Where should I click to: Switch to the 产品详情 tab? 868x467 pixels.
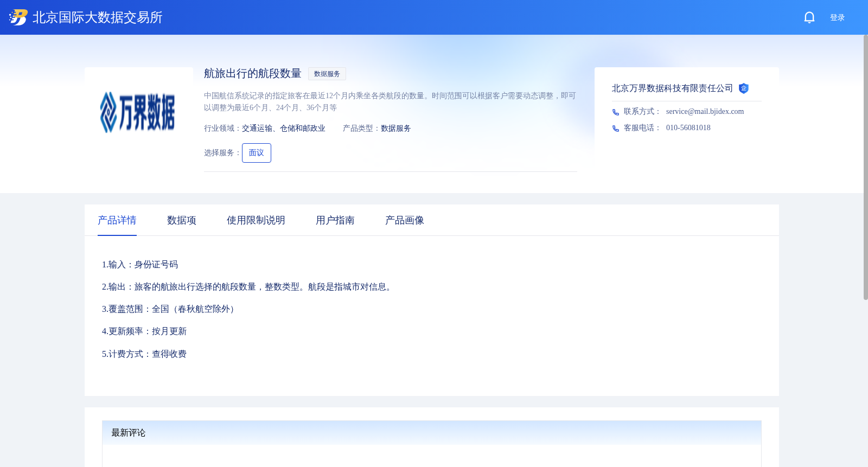point(117,220)
